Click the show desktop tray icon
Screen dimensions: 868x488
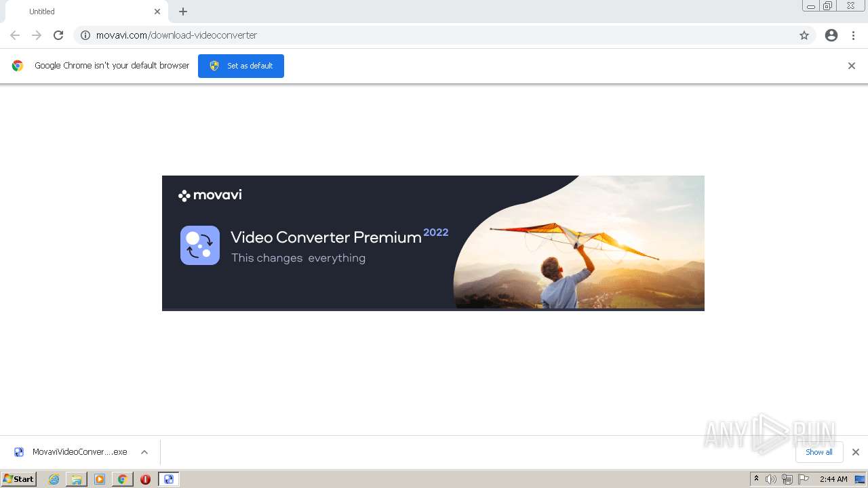861,479
